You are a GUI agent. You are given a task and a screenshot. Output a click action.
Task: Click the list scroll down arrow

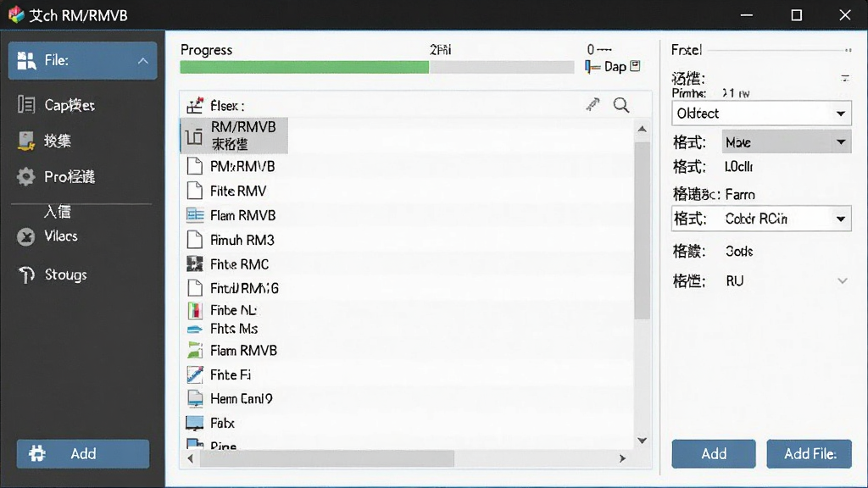pos(643,441)
